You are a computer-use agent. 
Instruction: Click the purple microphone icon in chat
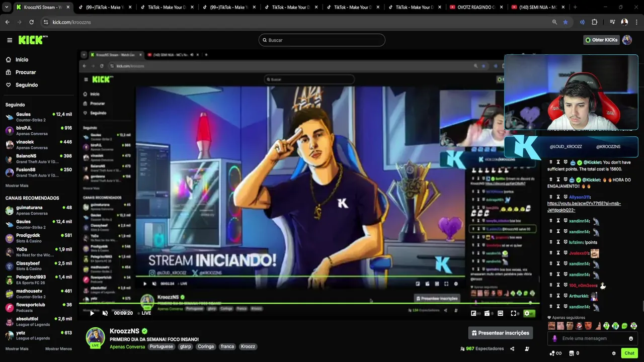[555, 338]
